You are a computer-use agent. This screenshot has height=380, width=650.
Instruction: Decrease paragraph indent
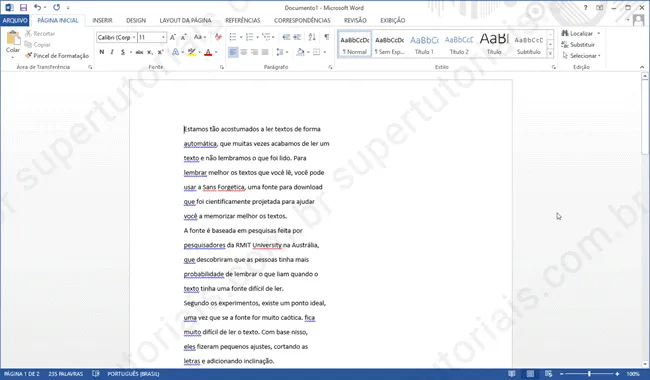click(286, 37)
